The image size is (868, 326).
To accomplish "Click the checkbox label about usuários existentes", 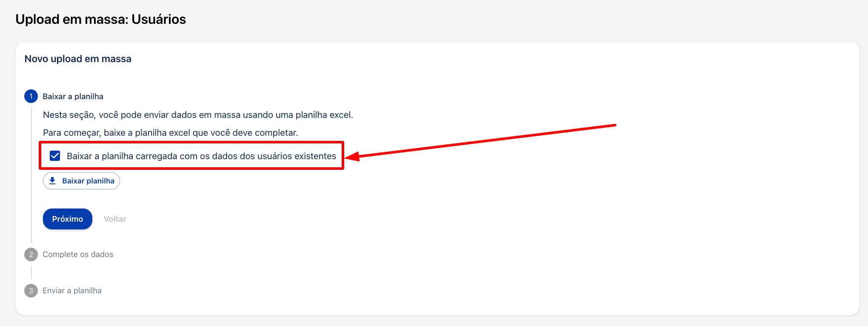I will (x=201, y=156).
